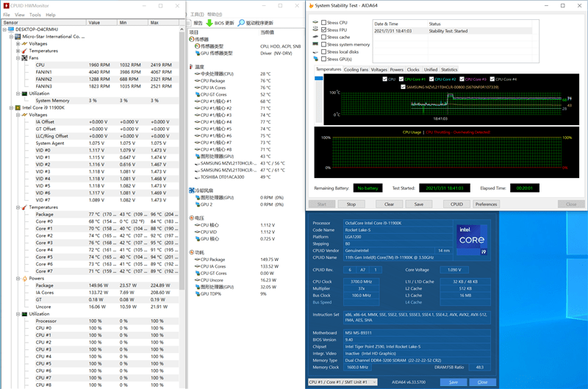The width and height of the screenshot is (588, 389).
Task: Collapse the Fans tree node
Action: (x=18, y=58)
